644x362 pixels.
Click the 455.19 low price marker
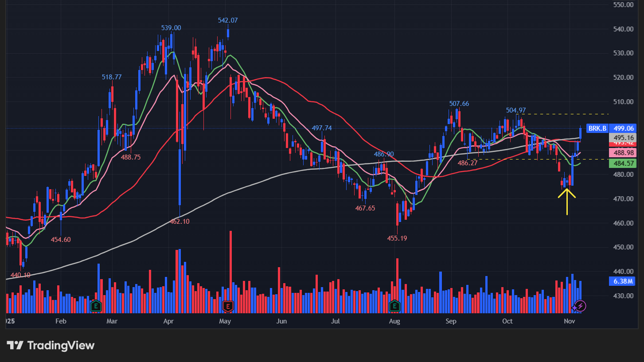coord(397,238)
